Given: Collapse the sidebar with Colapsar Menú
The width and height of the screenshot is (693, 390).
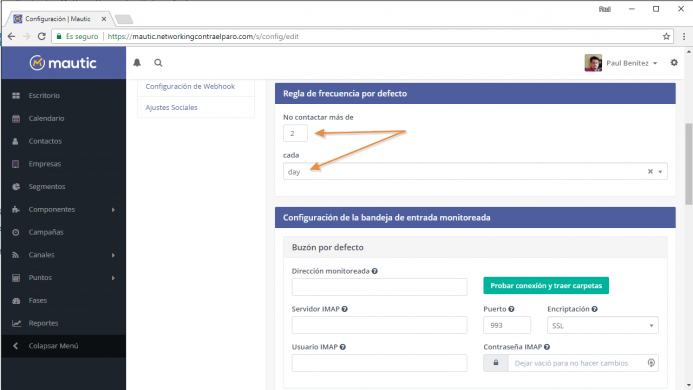Looking at the screenshot, I should tap(64, 346).
